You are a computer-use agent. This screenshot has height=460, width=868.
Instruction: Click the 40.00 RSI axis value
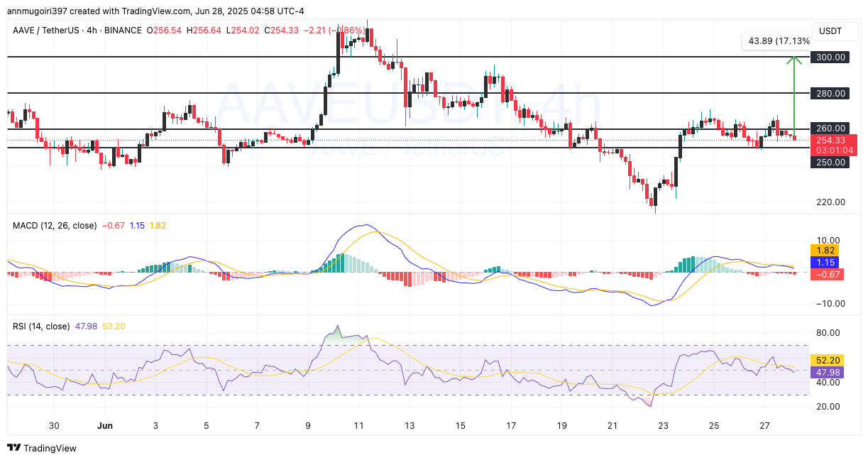[830, 382]
